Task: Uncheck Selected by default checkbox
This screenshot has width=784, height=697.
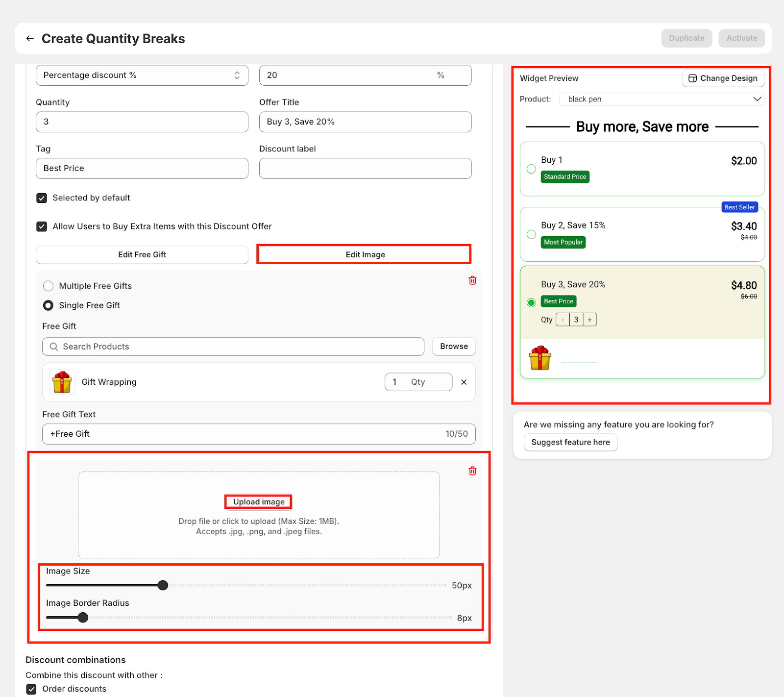Action: pyautogui.click(x=42, y=198)
